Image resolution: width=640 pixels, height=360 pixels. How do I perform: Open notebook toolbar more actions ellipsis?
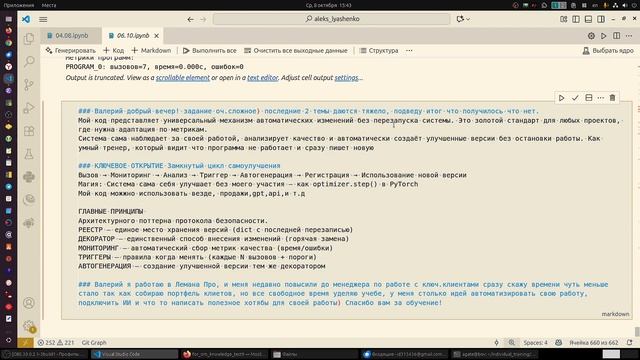(x=409, y=51)
